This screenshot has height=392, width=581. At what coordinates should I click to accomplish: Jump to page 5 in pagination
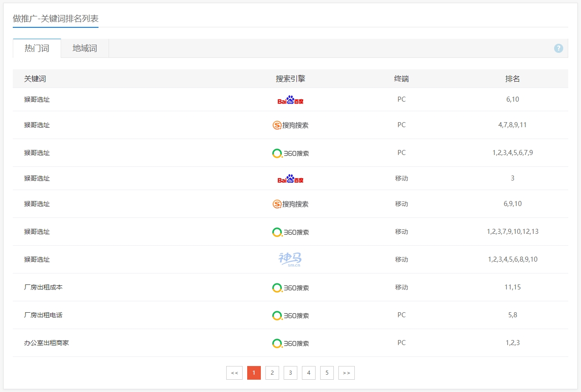327,373
